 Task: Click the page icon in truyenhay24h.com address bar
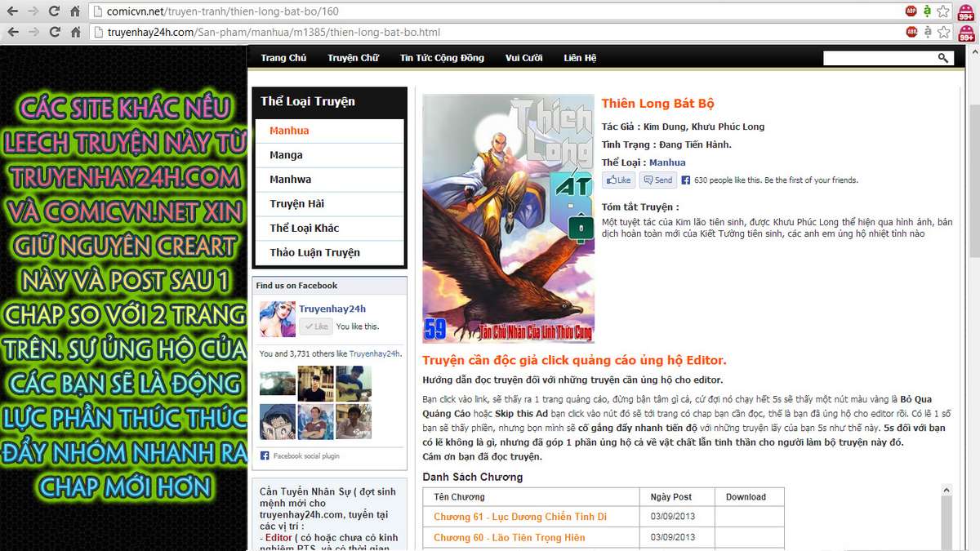click(x=97, y=33)
